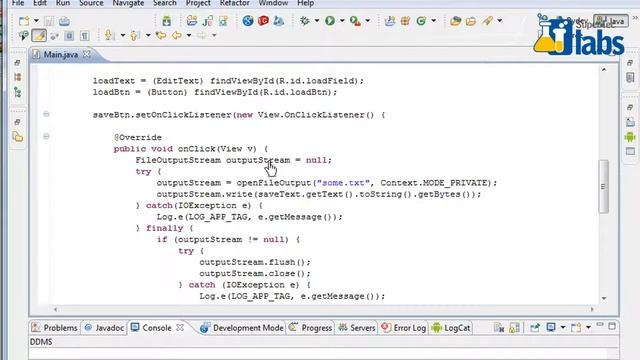Viewport: 640px width, 360px height.
Task: Click the New Java Project folder icon
Action: point(192,20)
